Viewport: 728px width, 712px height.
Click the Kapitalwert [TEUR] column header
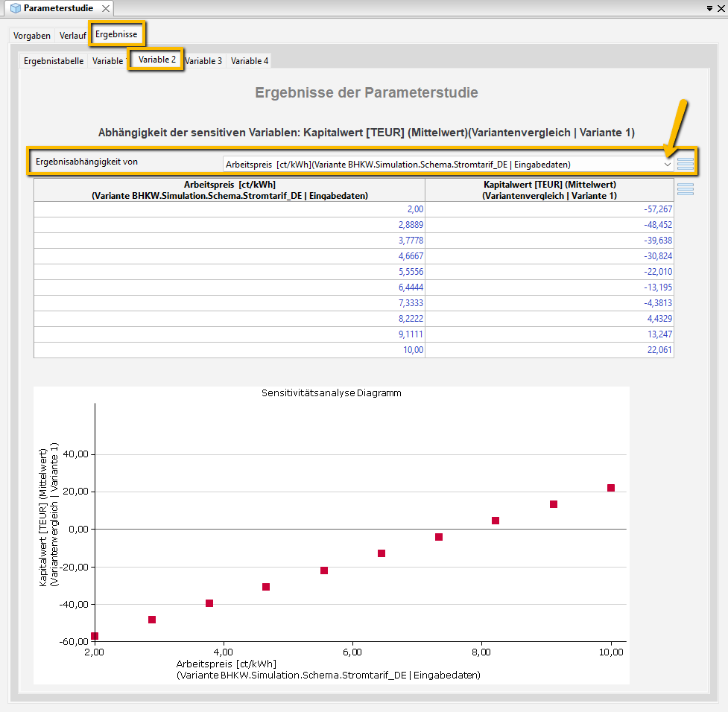pos(549,190)
